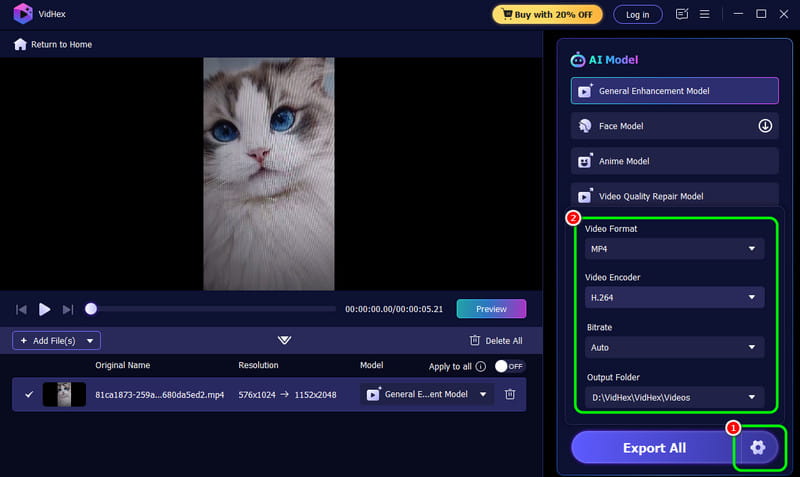Screen dimensions: 800x477
Task: Open the feedback icon in title bar
Action: (x=682, y=14)
